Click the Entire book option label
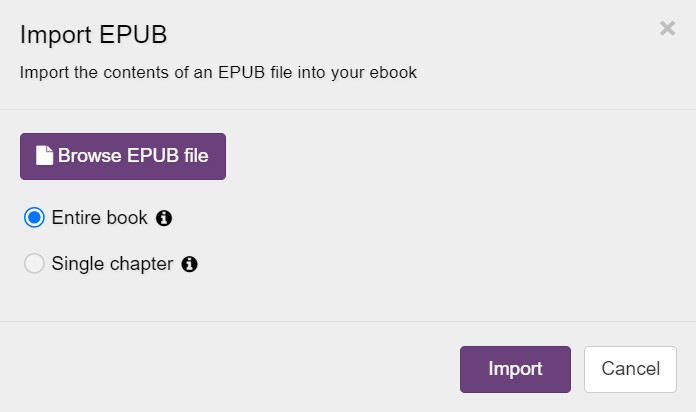Image resolution: width=696 pixels, height=412 pixels. click(x=99, y=218)
